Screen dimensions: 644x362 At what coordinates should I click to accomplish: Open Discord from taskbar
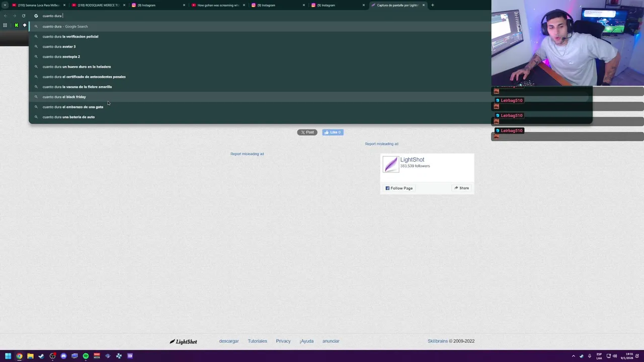63,356
